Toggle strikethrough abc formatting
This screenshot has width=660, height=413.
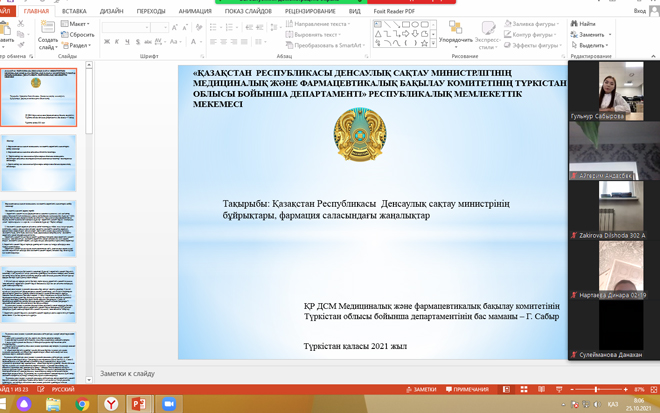click(148, 42)
